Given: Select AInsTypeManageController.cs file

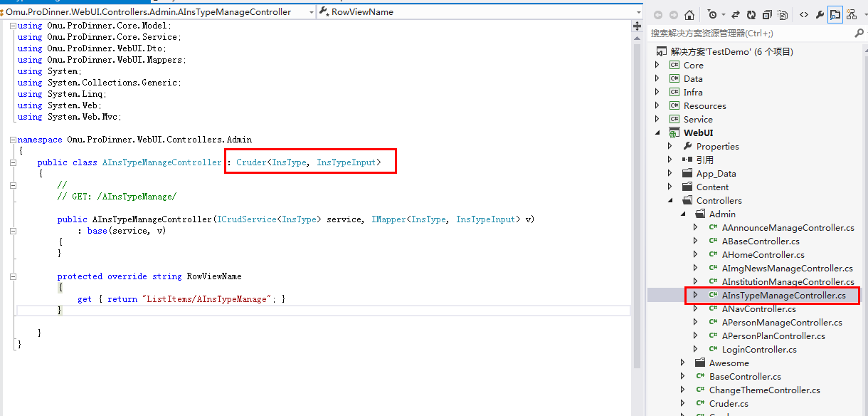Looking at the screenshot, I should (783, 295).
